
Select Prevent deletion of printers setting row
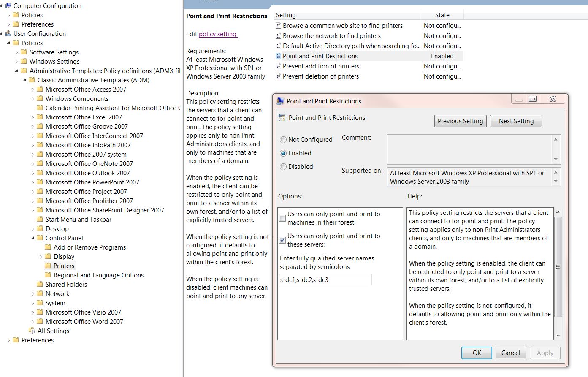pyautogui.click(x=369, y=76)
